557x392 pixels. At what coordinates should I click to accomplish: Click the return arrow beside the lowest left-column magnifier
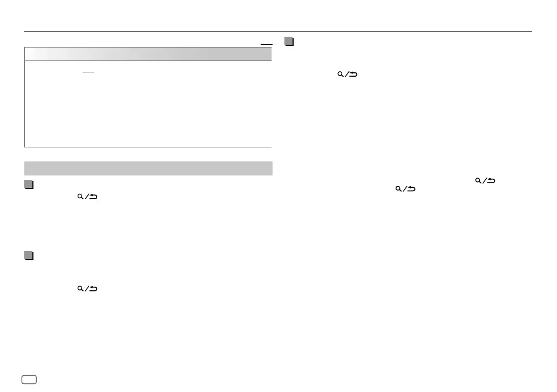pos(93,288)
